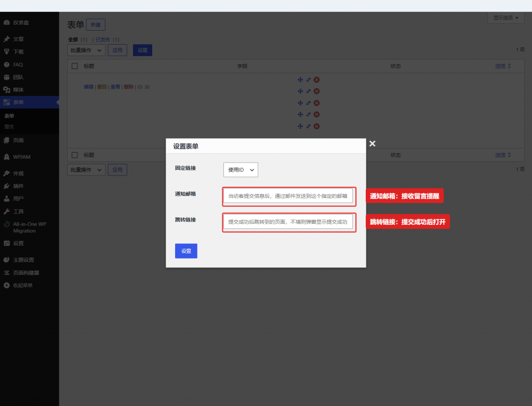Click the 撤回 row action link
The height and width of the screenshot is (406, 532).
(x=102, y=87)
